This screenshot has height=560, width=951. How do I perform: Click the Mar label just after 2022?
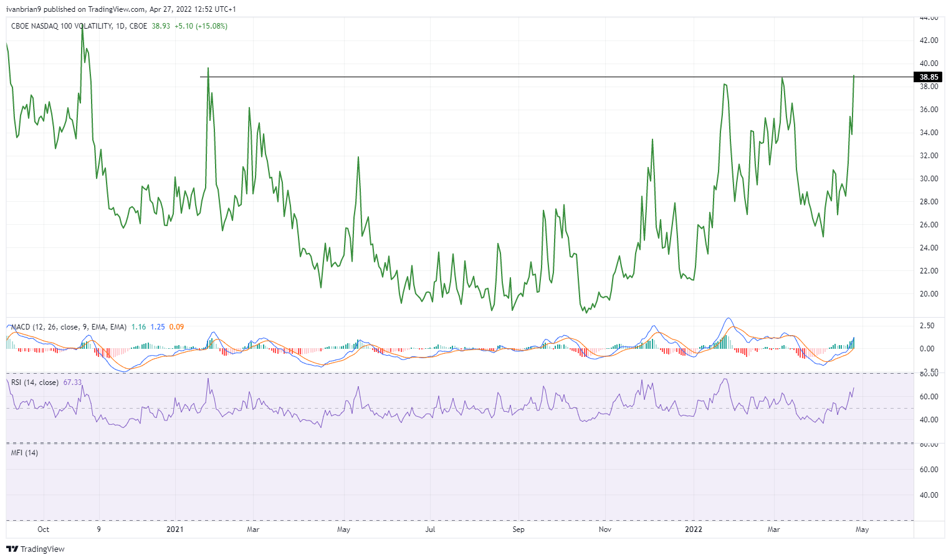click(x=773, y=529)
